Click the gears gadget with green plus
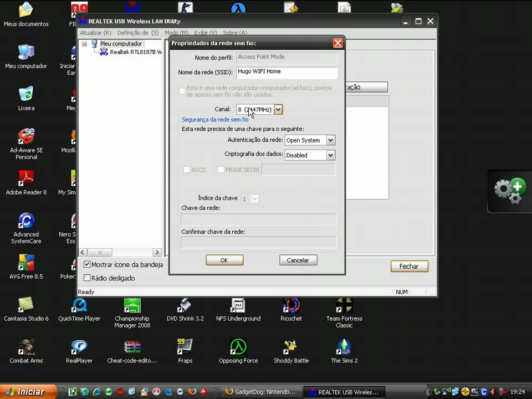The width and height of the screenshot is (532, 399). pyautogui.click(x=510, y=191)
